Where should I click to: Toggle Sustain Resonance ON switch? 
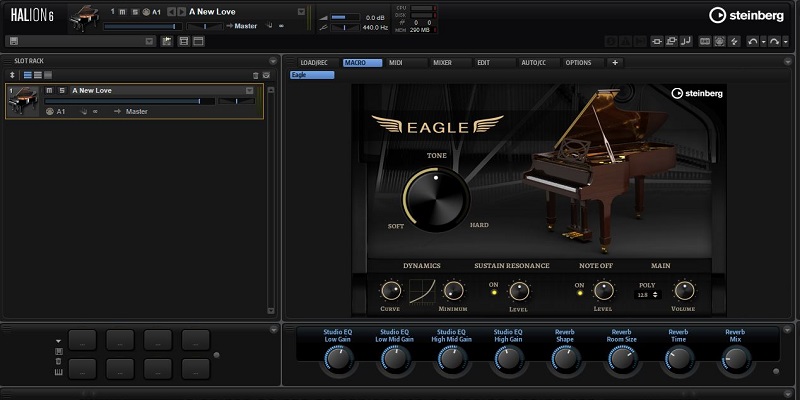pos(493,293)
